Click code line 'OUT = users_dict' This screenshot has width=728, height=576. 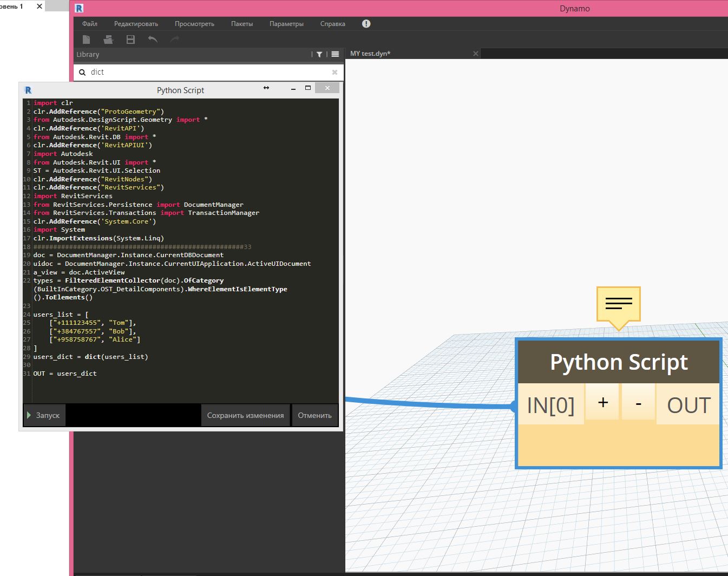point(65,374)
